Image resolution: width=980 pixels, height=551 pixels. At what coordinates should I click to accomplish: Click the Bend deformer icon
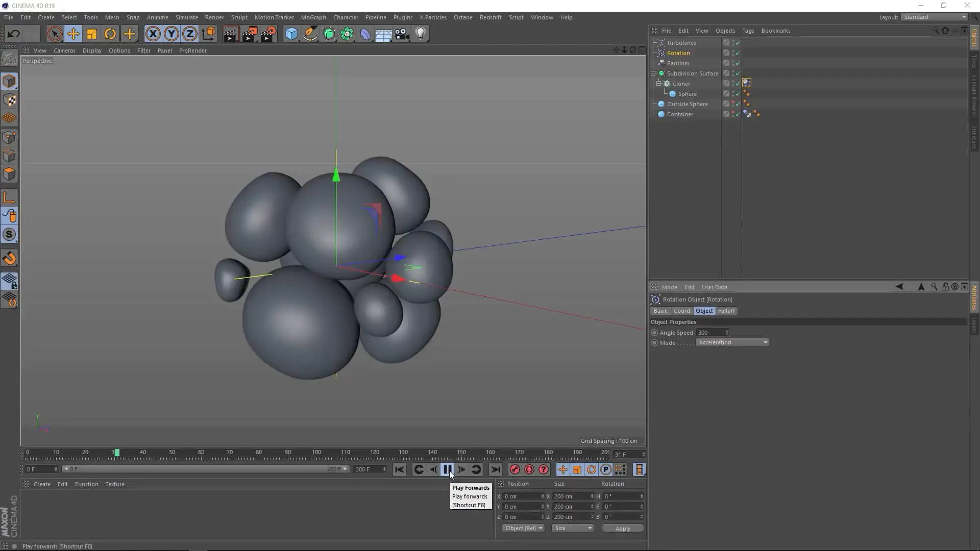point(365,34)
